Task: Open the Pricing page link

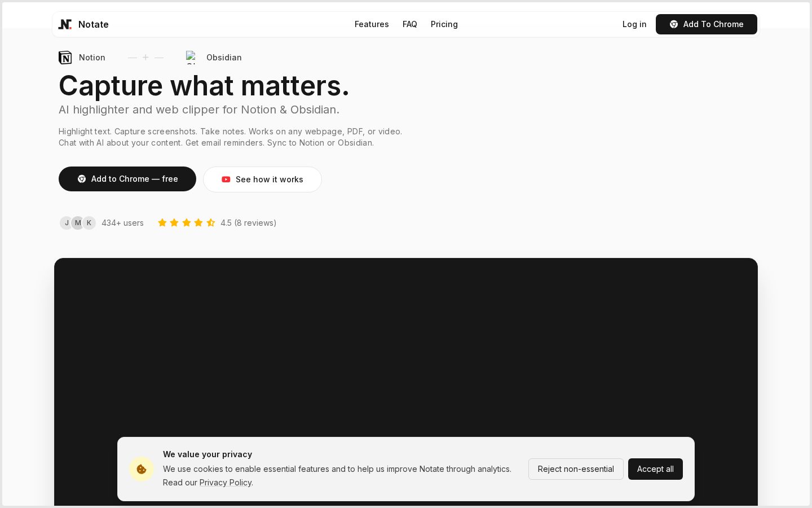Action: 444,24
